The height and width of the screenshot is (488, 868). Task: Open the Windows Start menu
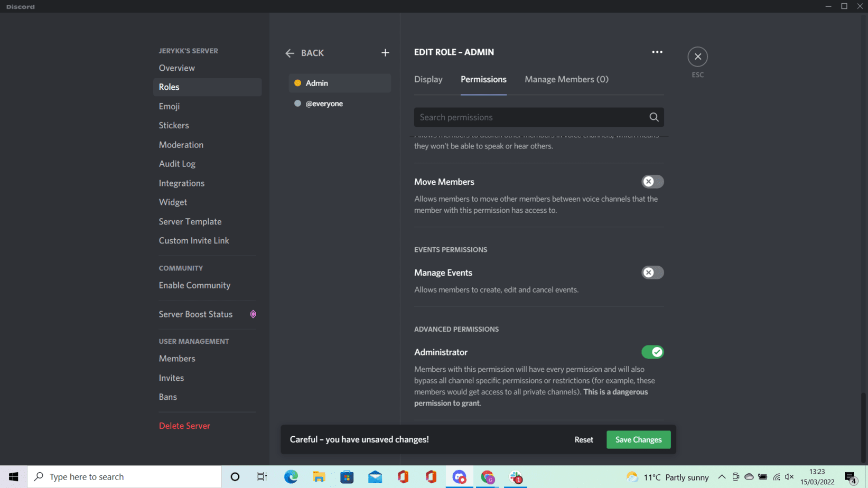point(14,477)
